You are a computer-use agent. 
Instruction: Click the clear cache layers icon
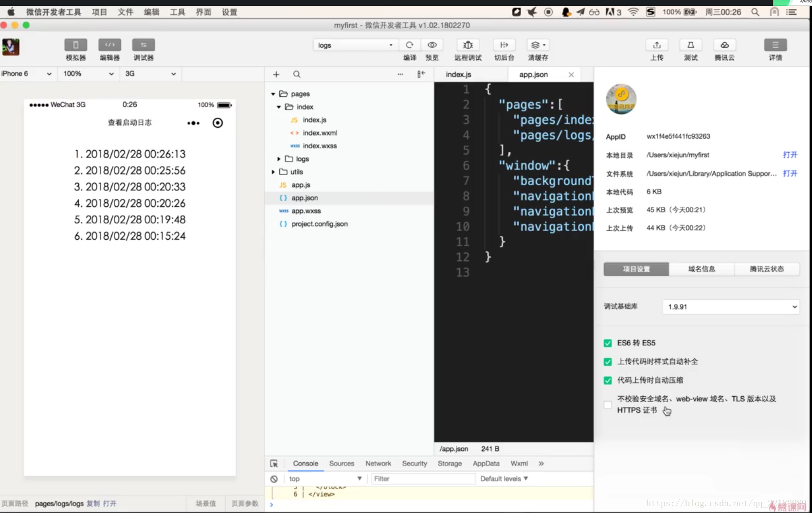538,45
